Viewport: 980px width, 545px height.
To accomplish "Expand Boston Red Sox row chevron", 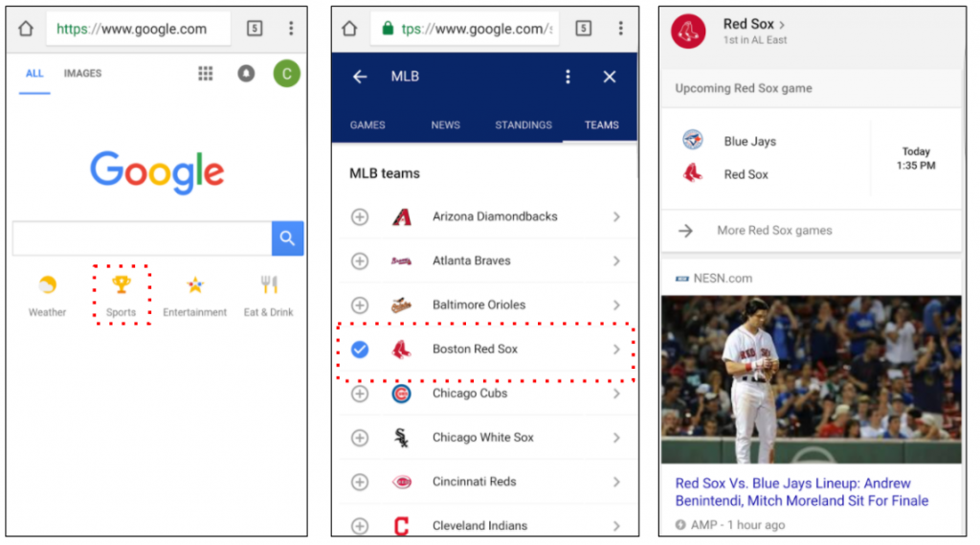I will [616, 350].
